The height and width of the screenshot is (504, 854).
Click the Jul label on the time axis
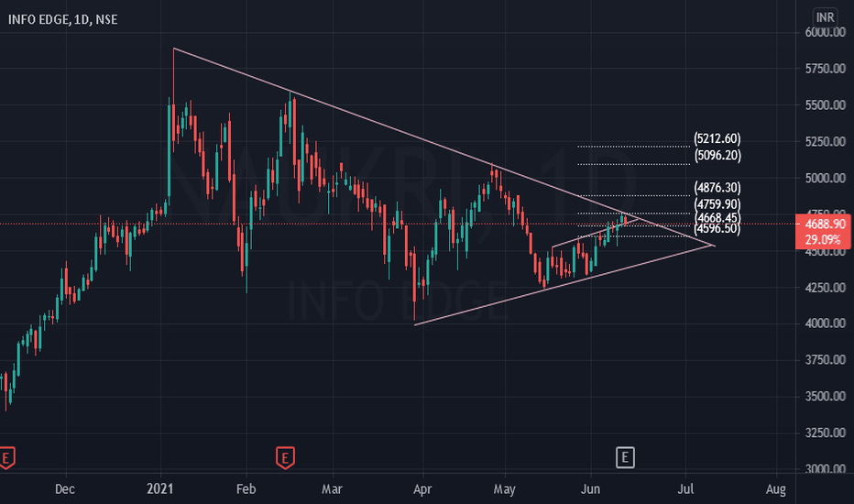[x=685, y=489]
